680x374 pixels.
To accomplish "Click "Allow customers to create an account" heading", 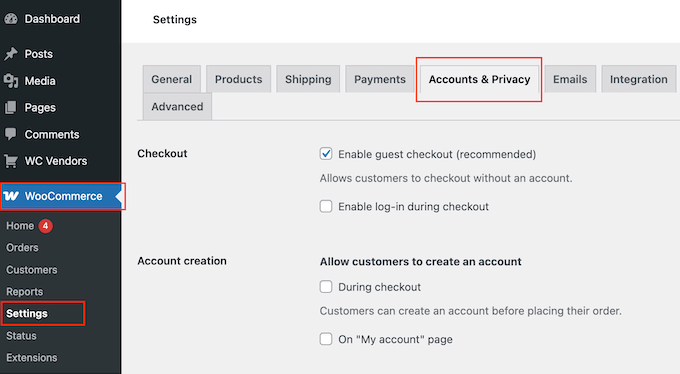I will coord(421,262).
